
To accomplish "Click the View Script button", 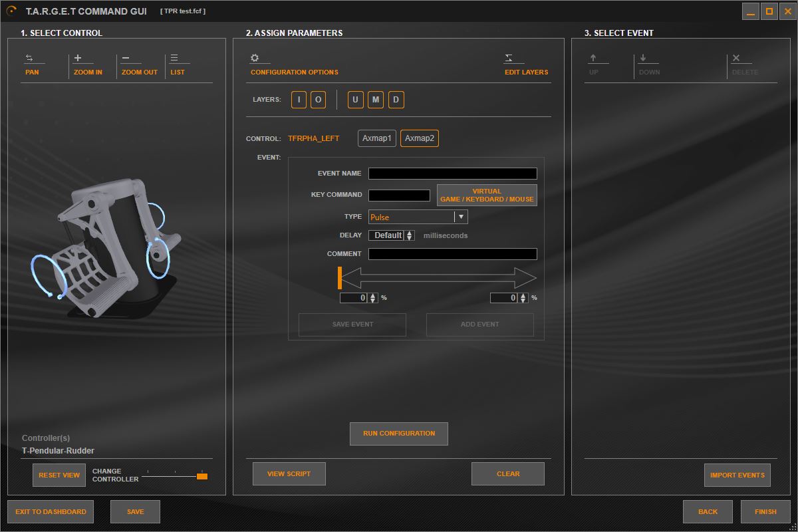I will coord(289,474).
